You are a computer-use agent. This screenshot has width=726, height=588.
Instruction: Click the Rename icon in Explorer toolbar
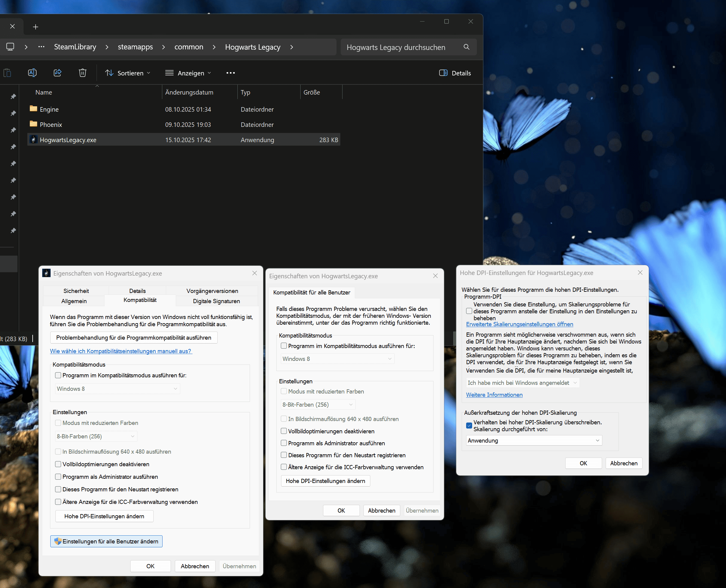(x=32, y=73)
